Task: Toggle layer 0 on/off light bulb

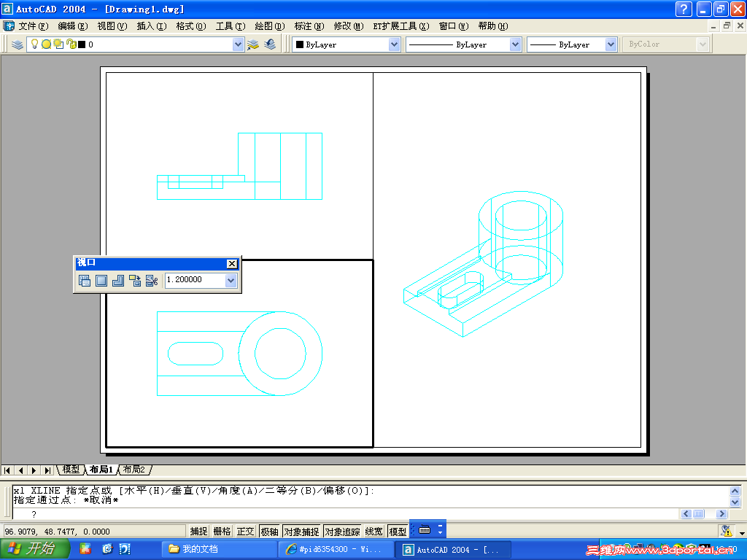Action: pos(34,44)
